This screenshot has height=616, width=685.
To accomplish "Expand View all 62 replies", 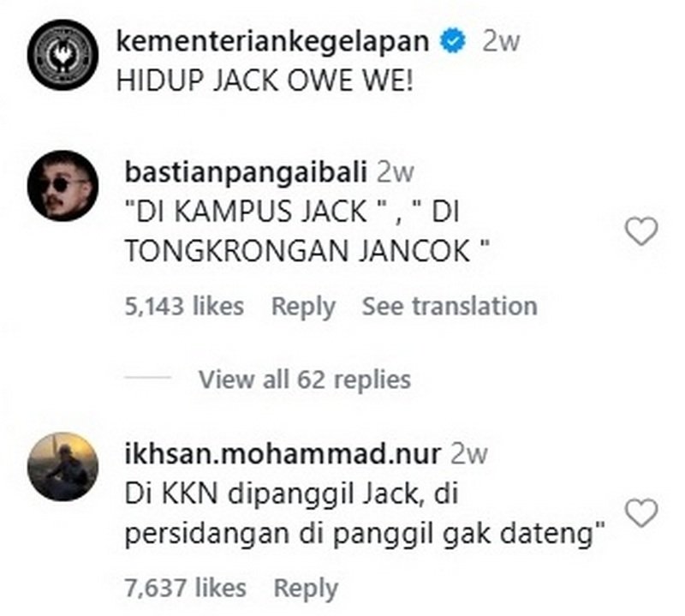I will (305, 379).
